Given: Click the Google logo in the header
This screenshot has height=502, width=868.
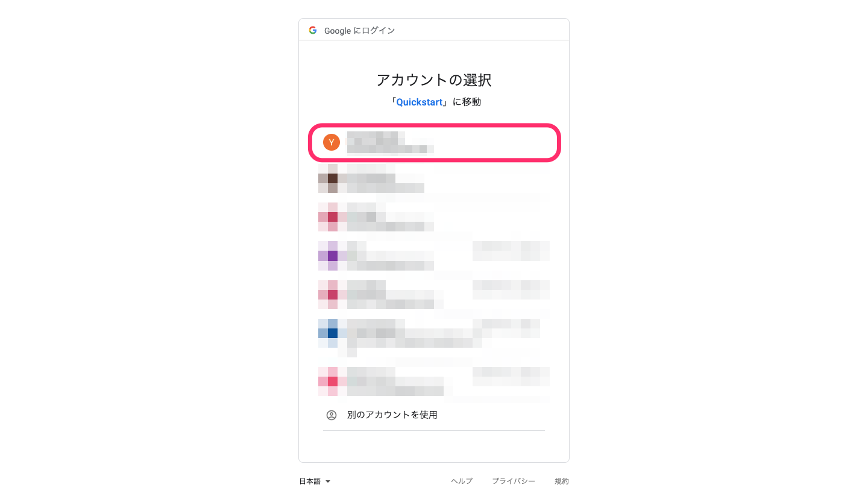Looking at the screenshot, I should coord(313,30).
